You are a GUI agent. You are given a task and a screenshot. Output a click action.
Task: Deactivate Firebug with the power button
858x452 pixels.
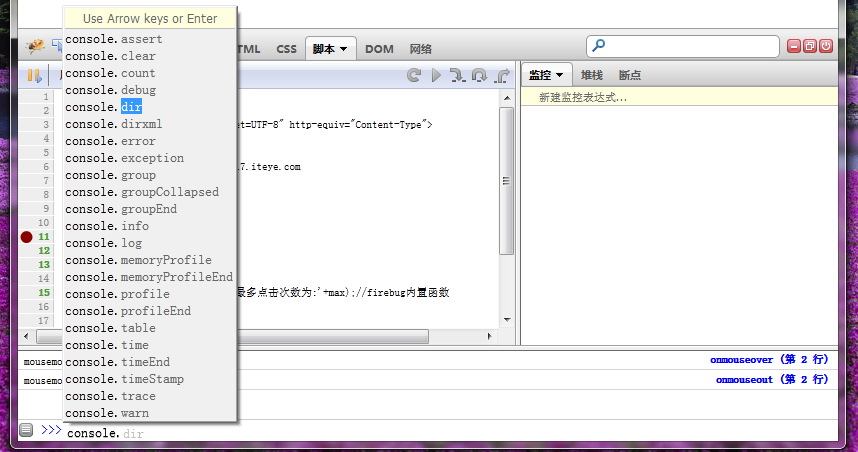826,46
